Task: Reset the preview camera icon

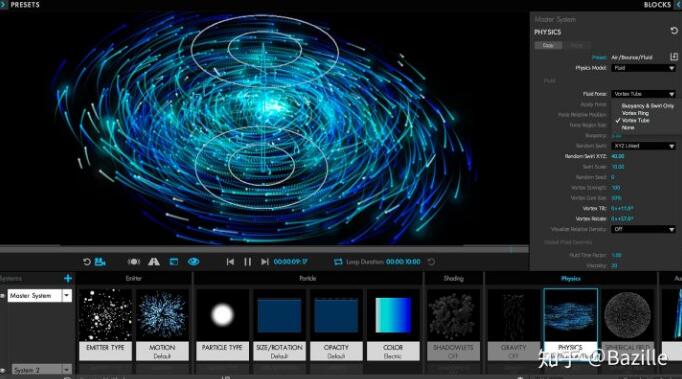Action: pyautogui.click(x=87, y=262)
